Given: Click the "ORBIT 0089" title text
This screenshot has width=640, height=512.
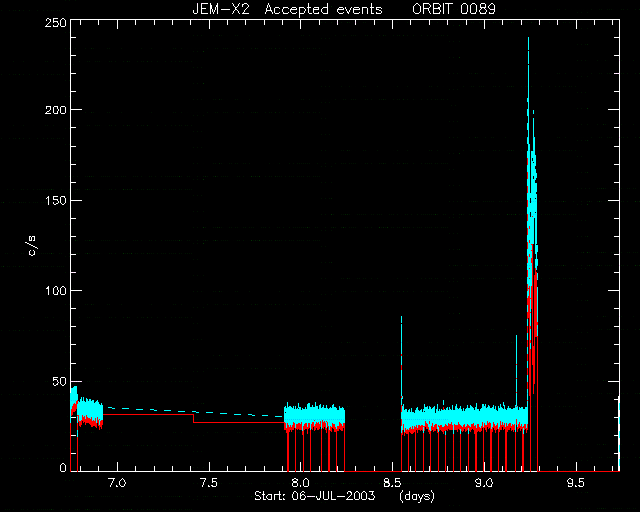Looking at the screenshot, I should point(453,9).
